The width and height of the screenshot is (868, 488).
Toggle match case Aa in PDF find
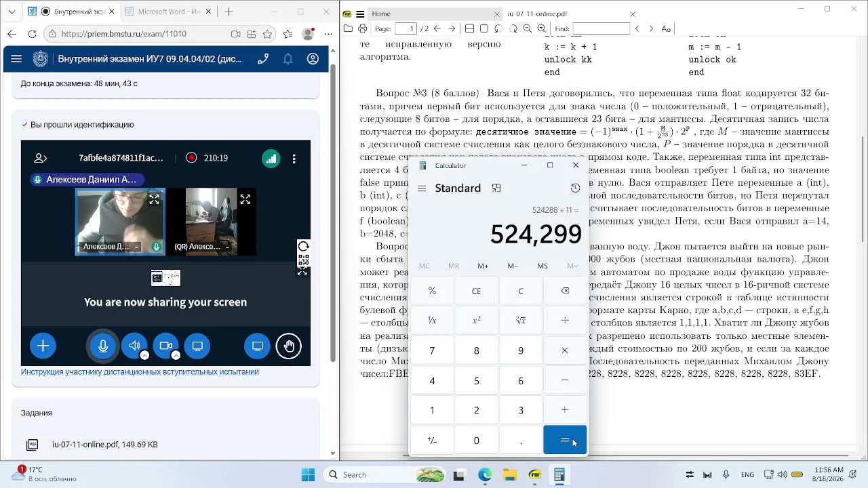[x=666, y=28]
